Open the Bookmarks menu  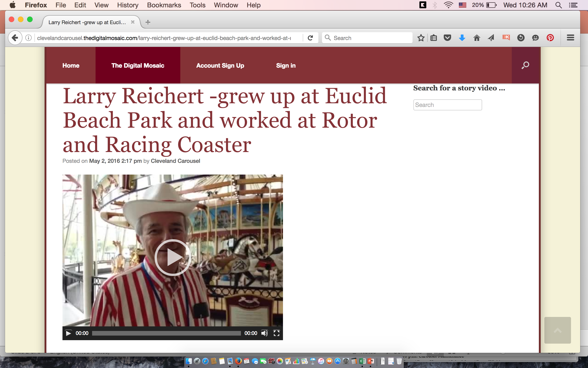tap(164, 5)
